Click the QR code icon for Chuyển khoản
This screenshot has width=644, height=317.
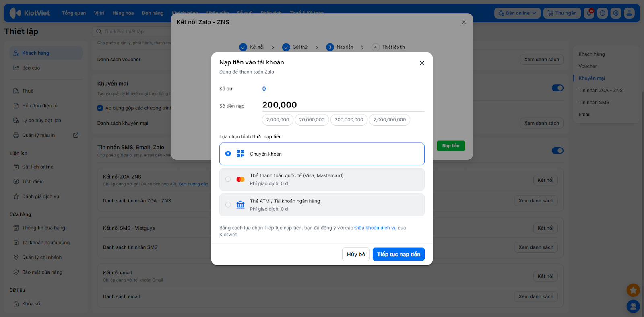(x=240, y=154)
